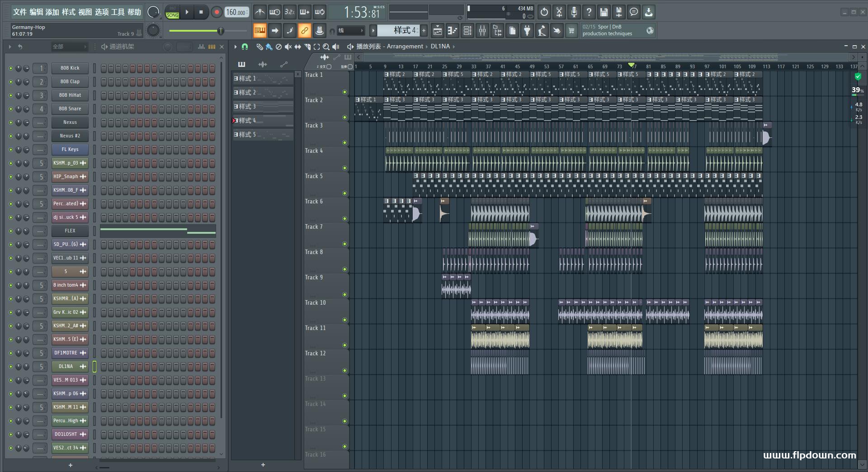The image size is (868, 472).
Task: Mute the 808 Kick channel green light
Action: 11,68
